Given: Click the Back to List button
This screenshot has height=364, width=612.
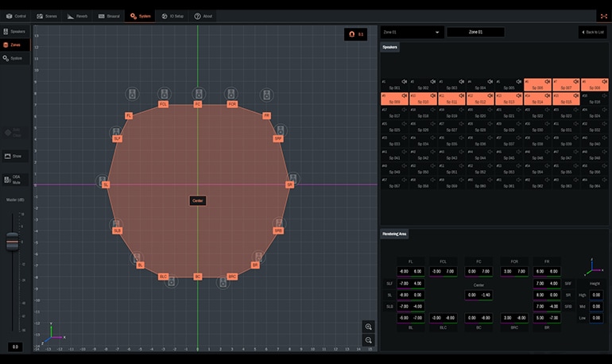Looking at the screenshot, I should click(x=592, y=33).
